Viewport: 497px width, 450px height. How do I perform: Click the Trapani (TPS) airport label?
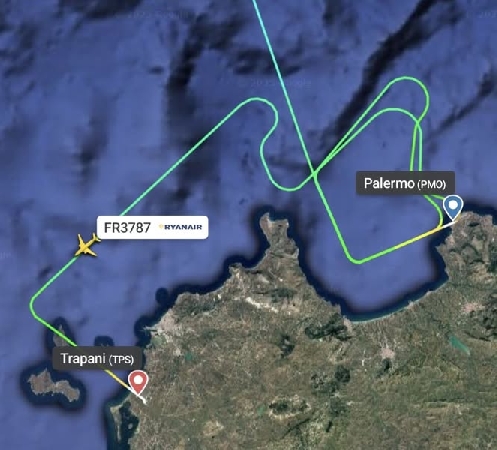pyautogui.click(x=98, y=359)
